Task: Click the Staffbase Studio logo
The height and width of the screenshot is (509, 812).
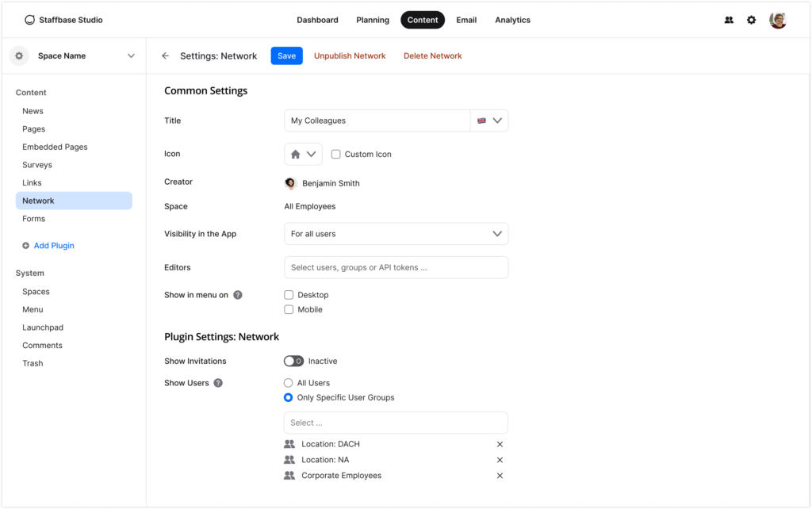Action: point(63,20)
